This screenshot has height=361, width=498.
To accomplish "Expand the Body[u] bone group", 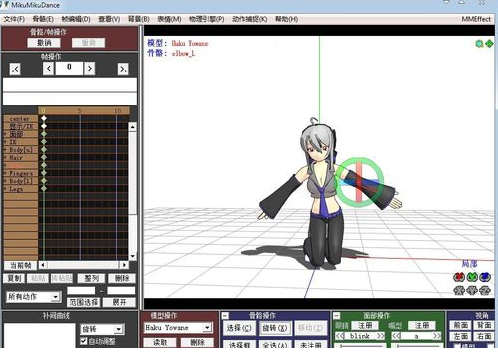I will [x=5, y=150].
